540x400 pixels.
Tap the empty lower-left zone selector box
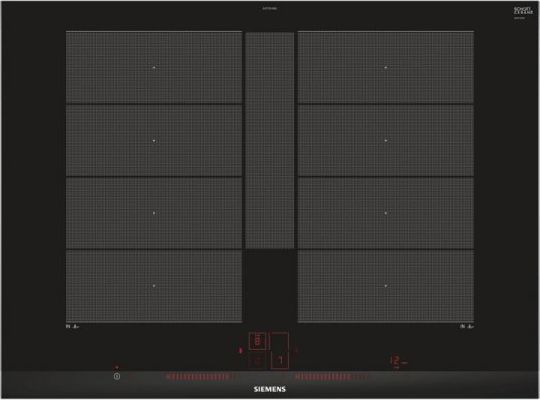click(257, 361)
